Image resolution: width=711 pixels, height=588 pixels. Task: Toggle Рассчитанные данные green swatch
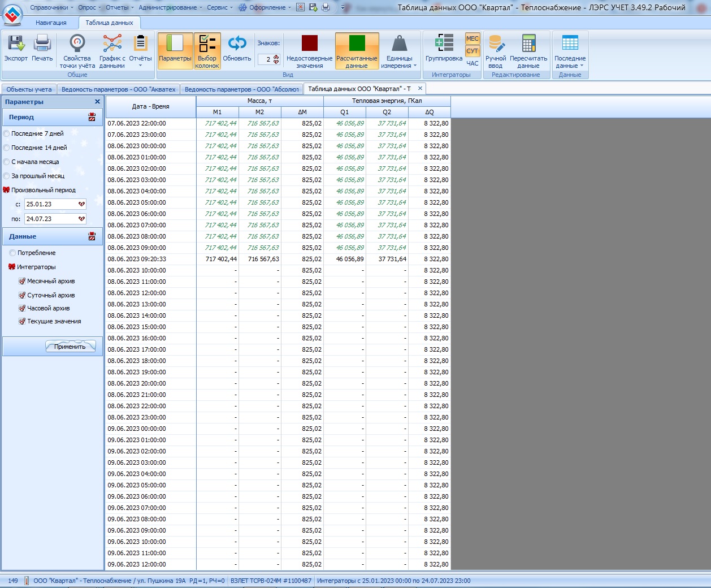click(x=357, y=44)
